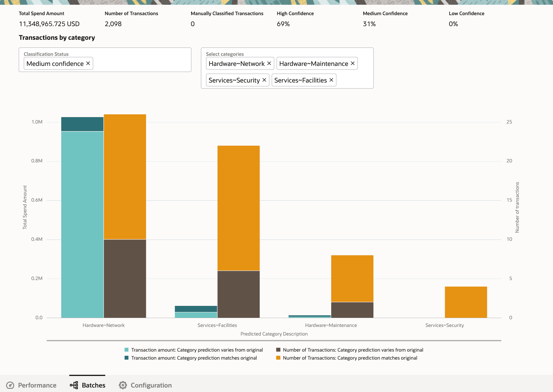Click the Hardware~Network axis label
The height and width of the screenshot is (392, 553).
103,325
